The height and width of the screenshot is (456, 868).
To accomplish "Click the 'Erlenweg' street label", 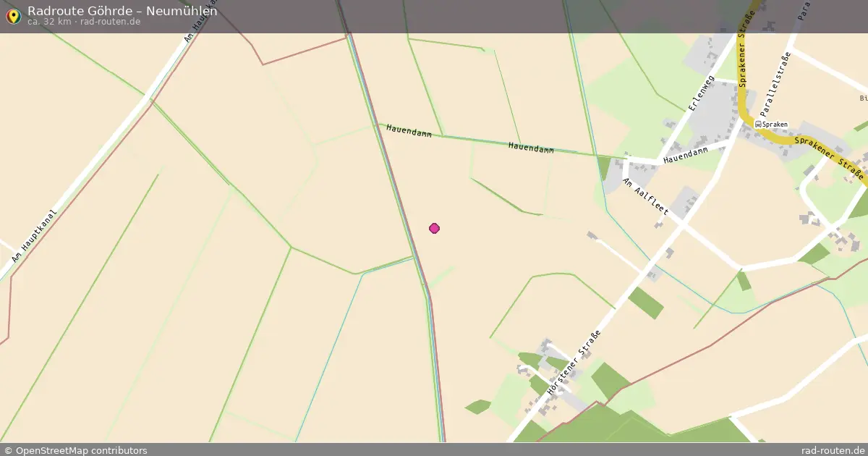I will [x=701, y=91].
